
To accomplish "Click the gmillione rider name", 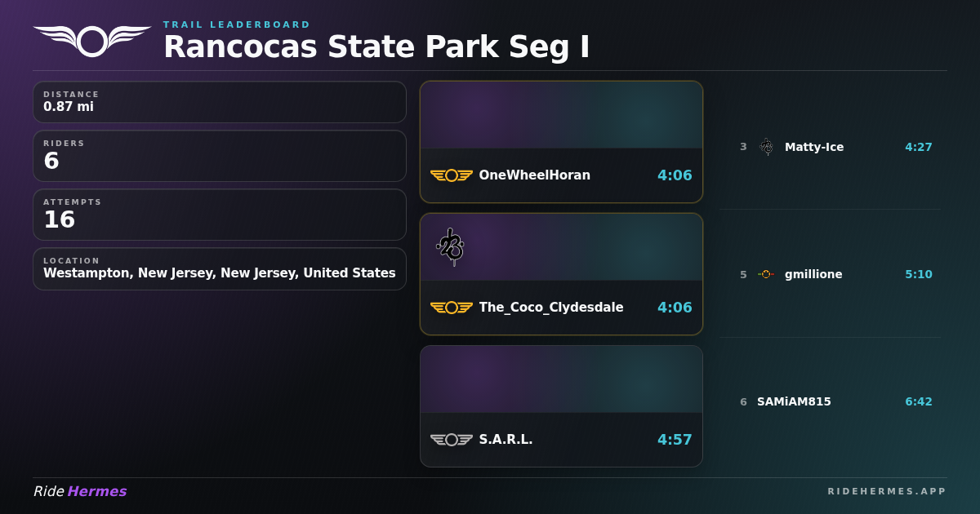I will click(x=813, y=274).
